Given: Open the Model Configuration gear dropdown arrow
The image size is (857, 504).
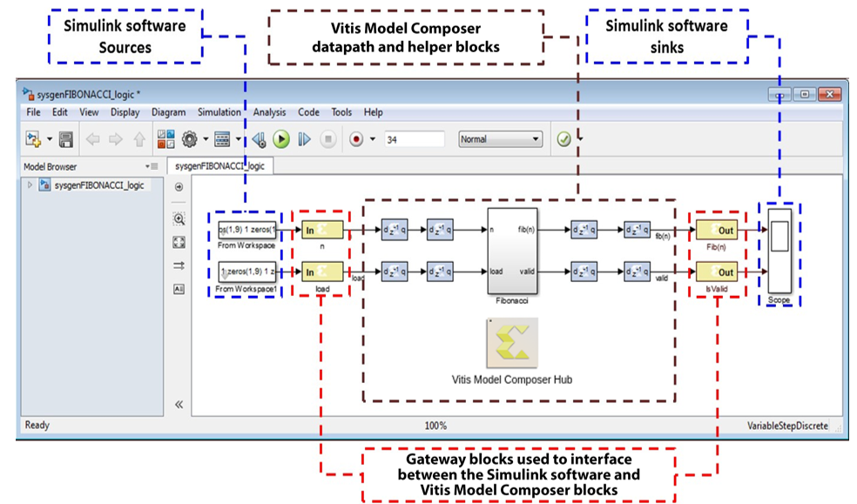Looking at the screenshot, I should pyautogui.click(x=206, y=139).
